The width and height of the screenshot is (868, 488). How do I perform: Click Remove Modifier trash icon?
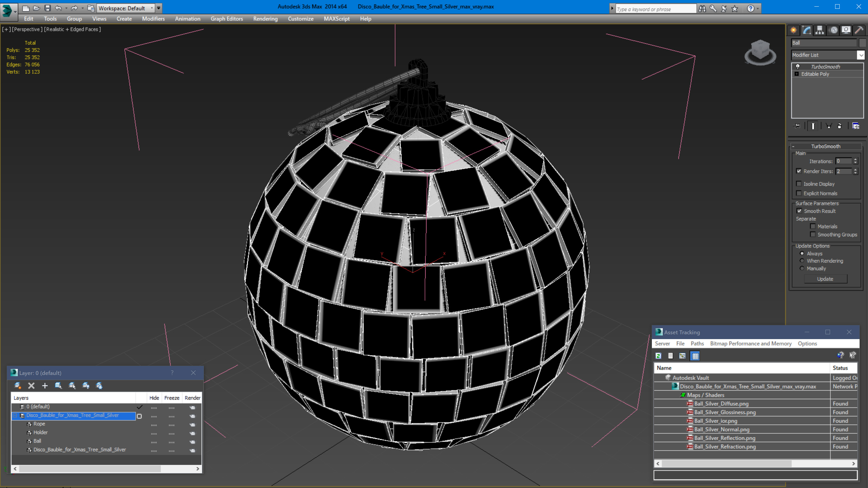tap(840, 126)
